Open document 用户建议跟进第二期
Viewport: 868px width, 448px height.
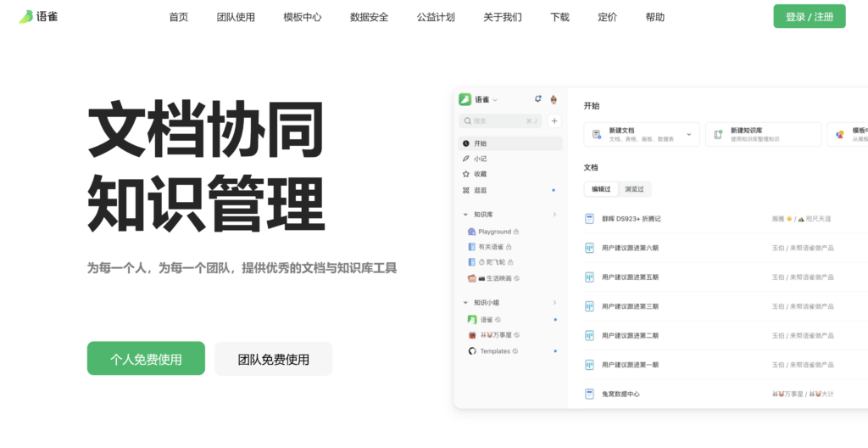click(630, 335)
